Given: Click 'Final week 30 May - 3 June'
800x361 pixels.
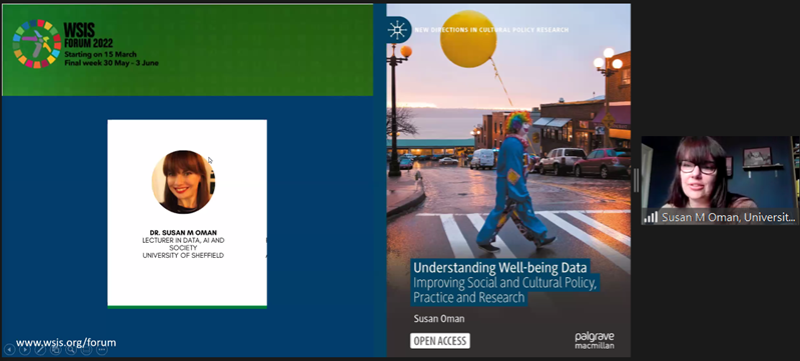Looking at the screenshot, I should pos(111,63).
